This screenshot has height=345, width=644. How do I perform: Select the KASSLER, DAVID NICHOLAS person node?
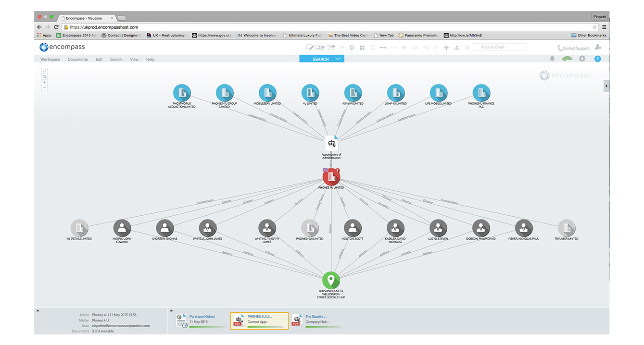click(395, 228)
